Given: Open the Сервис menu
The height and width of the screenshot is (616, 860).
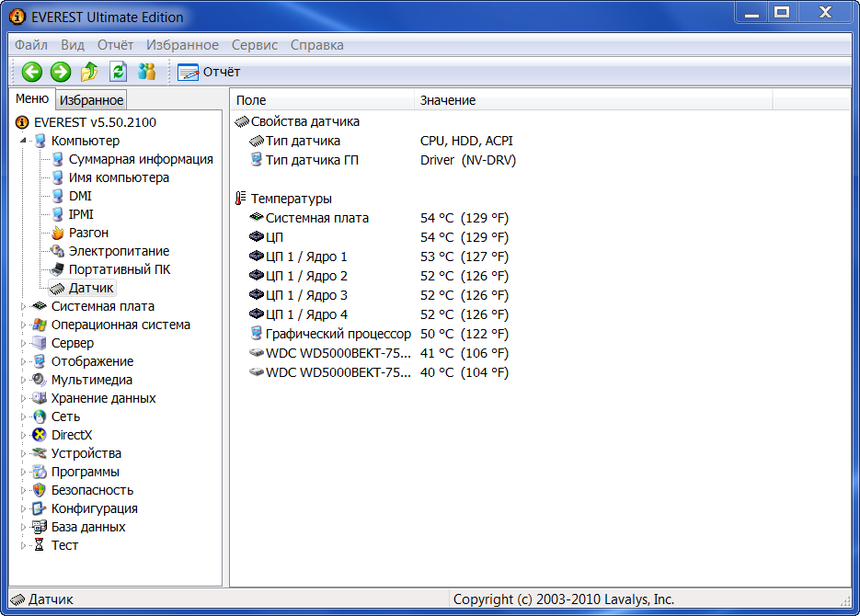Looking at the screenshot, I should coord(255,45).
